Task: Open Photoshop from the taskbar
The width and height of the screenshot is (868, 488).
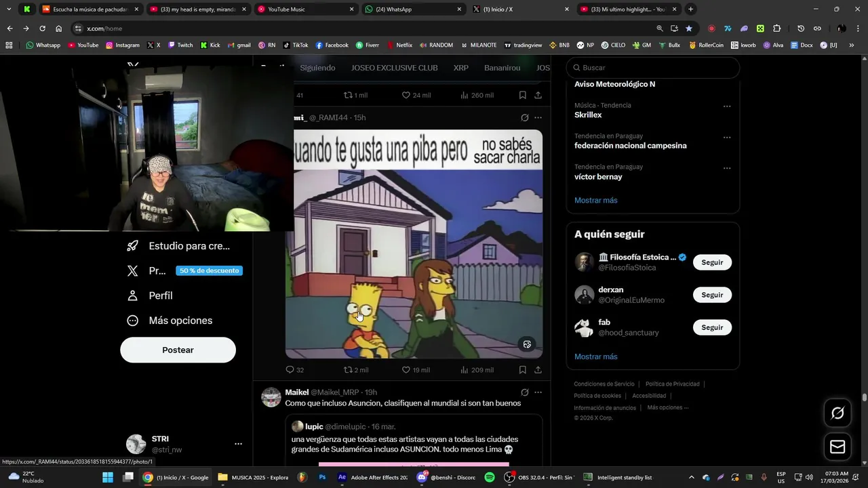Action: point(323,477)
